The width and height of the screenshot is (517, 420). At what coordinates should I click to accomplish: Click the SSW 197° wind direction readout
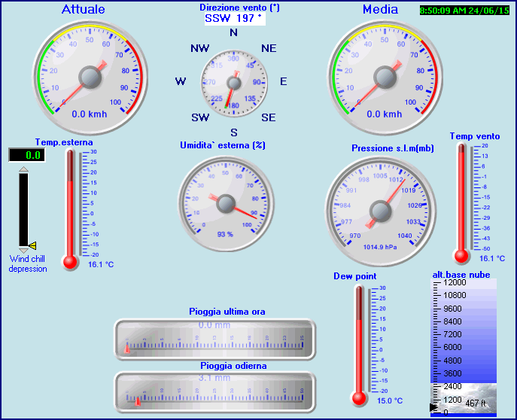tap(234, 18)
